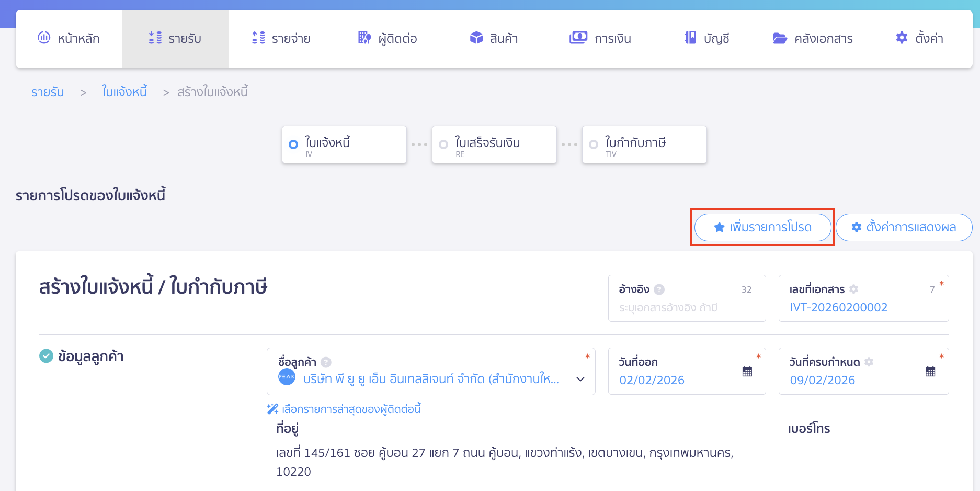Click the รายรับ breadcrumb link
980x491 pixels.
coord(47,92)
